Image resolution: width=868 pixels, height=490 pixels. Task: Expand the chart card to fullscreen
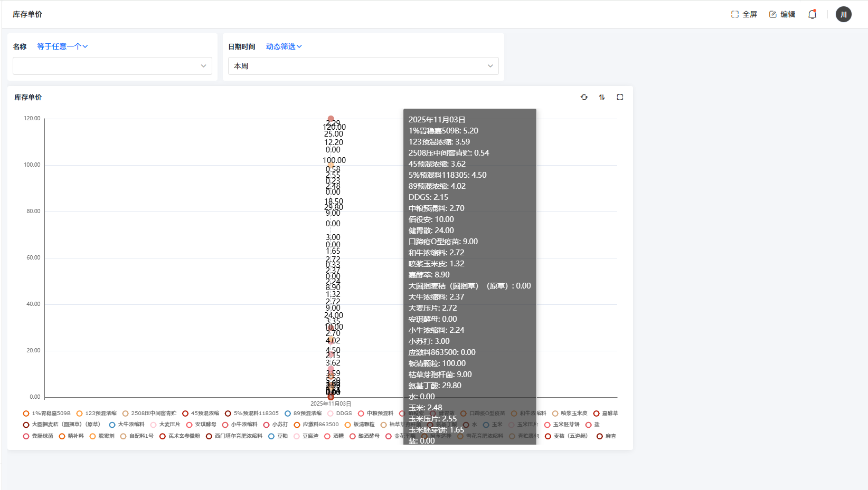point(620,97)
